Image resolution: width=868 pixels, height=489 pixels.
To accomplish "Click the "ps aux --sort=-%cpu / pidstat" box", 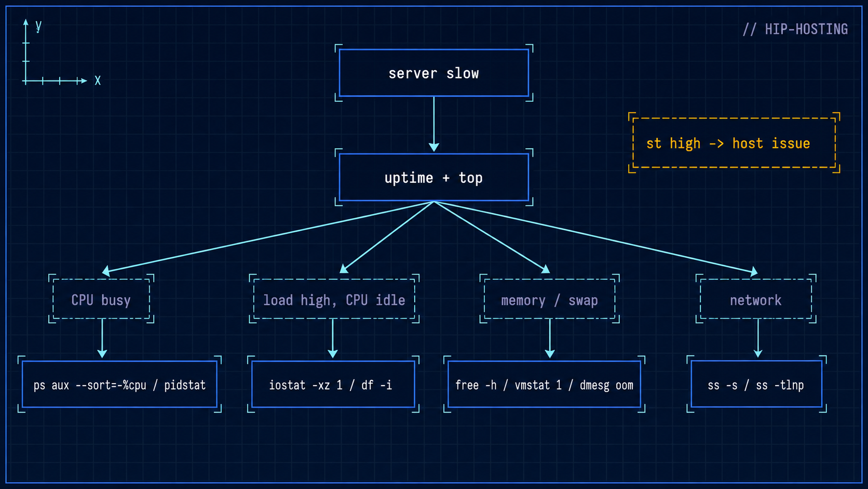I will pyautogui.click(x=119, y=385).
